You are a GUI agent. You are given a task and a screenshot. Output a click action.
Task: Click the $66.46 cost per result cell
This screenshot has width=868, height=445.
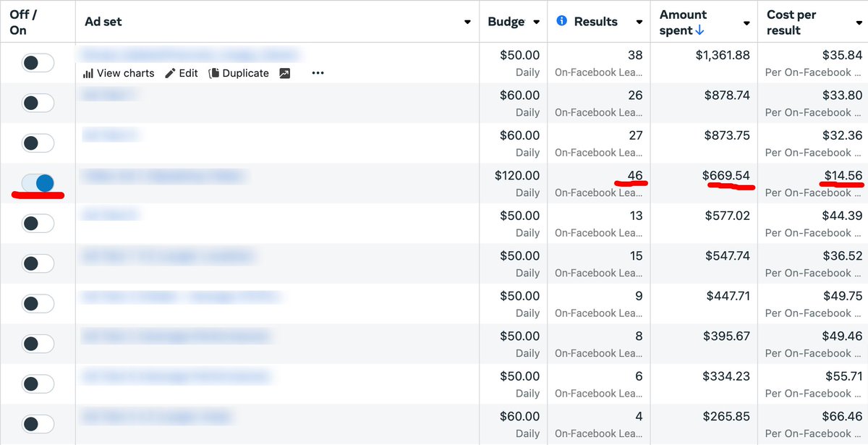842,416
